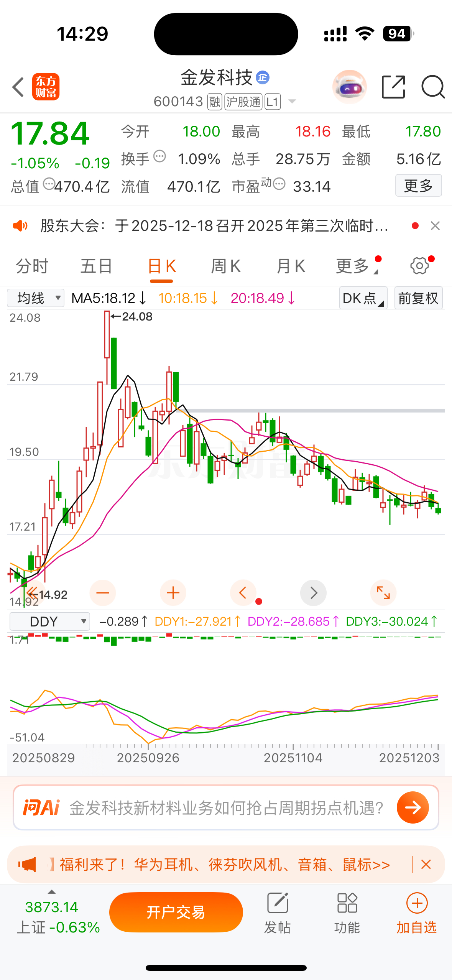
Task: Tap the share export icon
Action: point(394,87)
